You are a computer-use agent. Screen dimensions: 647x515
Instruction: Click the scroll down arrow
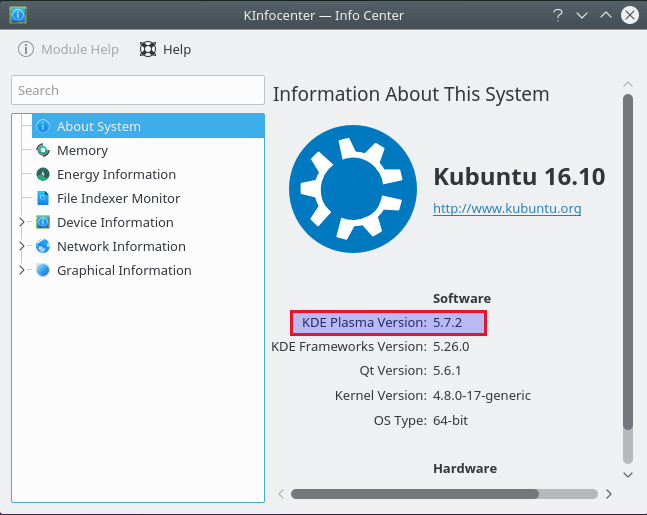(628, 475)
